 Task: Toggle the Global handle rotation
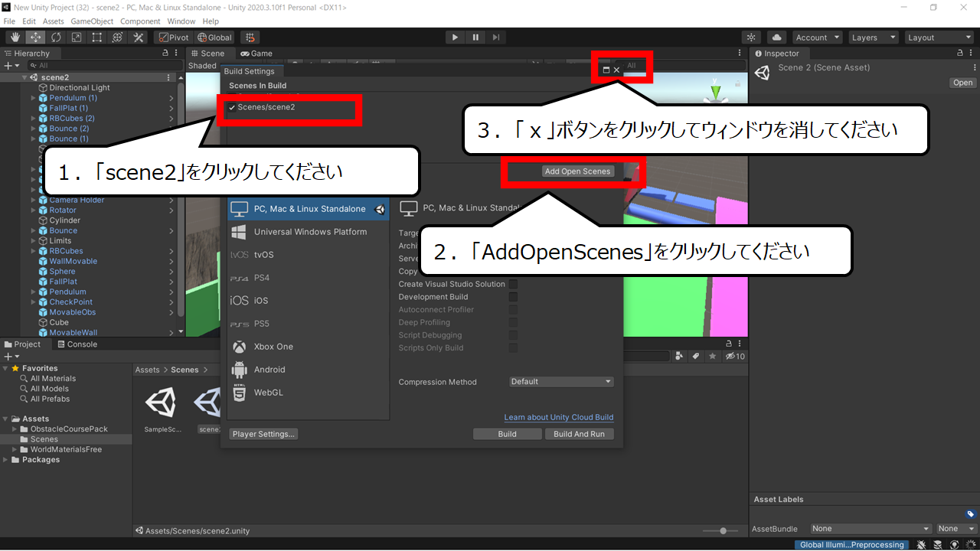[214, 37]
